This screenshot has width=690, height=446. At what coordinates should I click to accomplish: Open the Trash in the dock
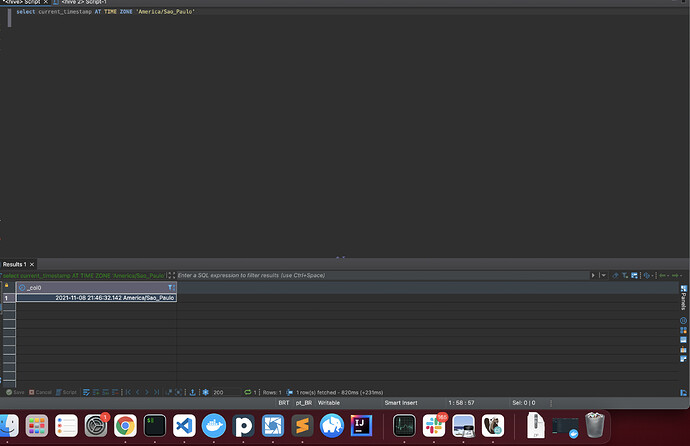[595, 425]
